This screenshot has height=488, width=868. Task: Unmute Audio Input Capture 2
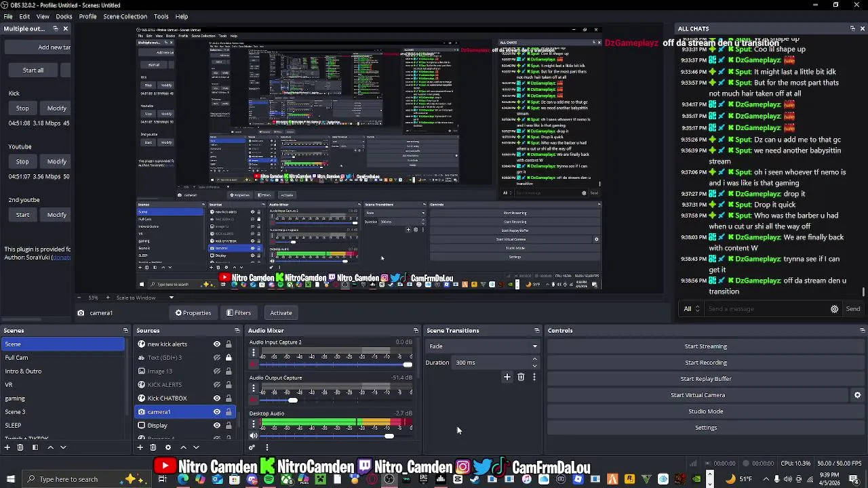(x=254, y=365)
